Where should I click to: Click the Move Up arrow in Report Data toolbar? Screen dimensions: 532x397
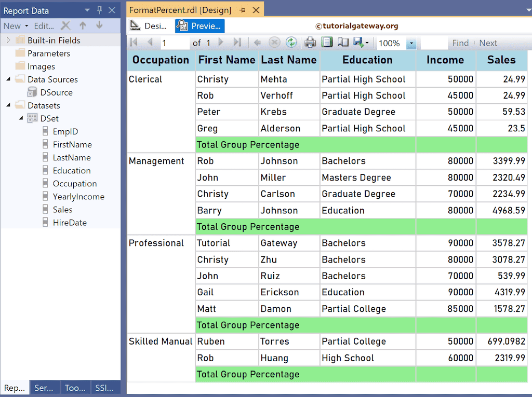pos(82,25)
